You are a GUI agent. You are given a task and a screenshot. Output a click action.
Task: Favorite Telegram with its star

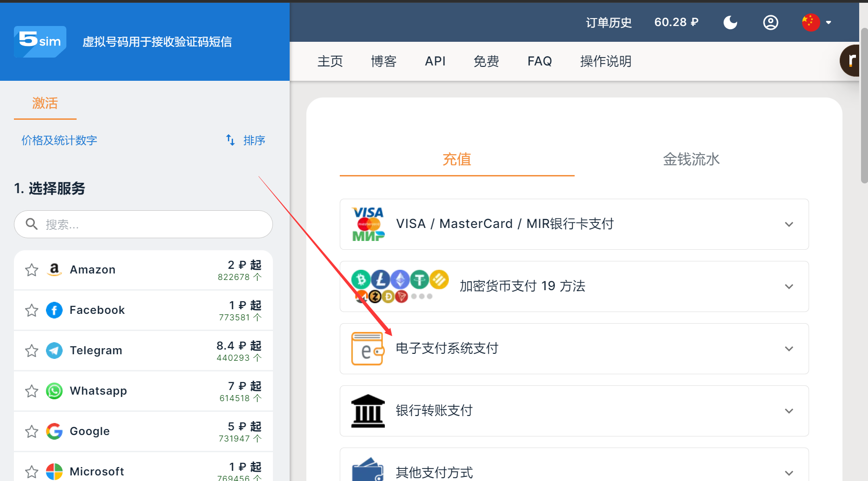(x=32, y=351)
